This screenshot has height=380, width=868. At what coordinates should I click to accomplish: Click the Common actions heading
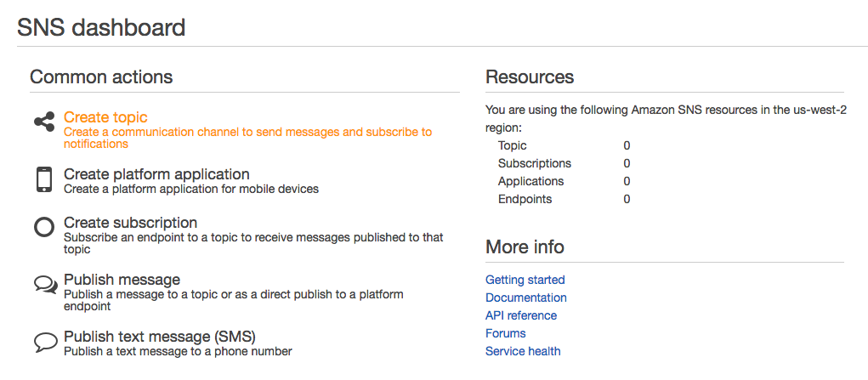pos(101,77)
